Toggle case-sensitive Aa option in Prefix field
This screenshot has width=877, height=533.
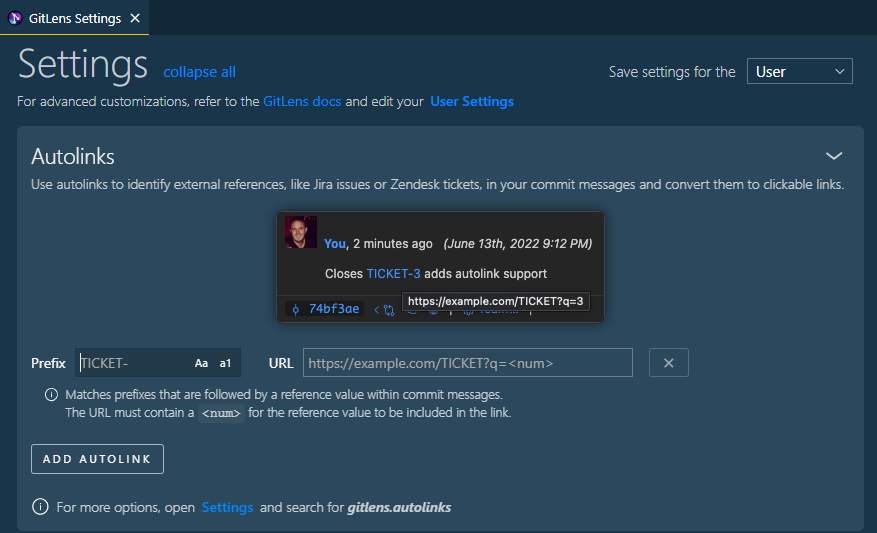(x=201, y=363)
